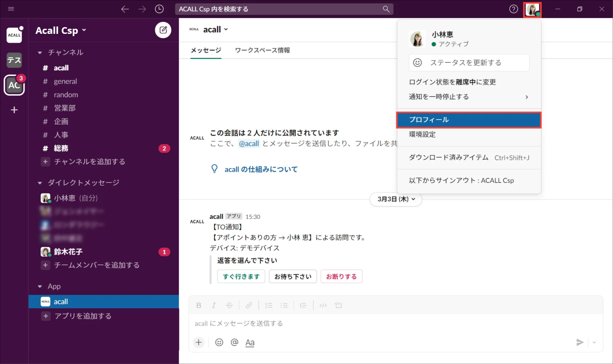Insert code block in composer
Image resolution: width=613 pixels, height=364 pixels.
click(338, 306)
